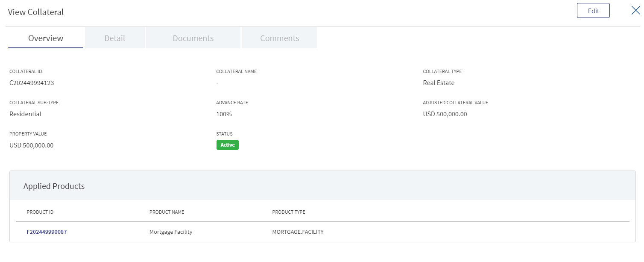
Task: Select collateral ID value C202449994123
Action: click(32, 83)
